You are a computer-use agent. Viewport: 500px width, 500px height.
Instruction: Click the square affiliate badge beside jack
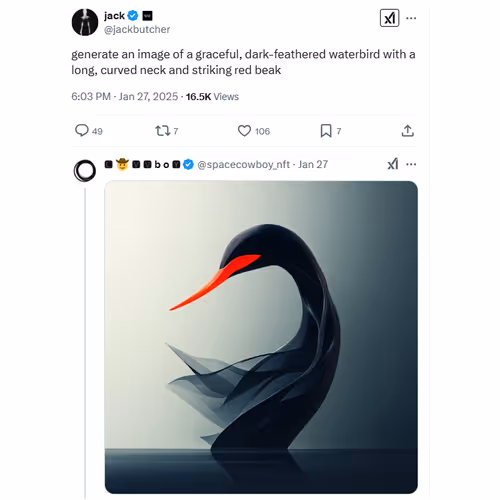coord(147,15)
